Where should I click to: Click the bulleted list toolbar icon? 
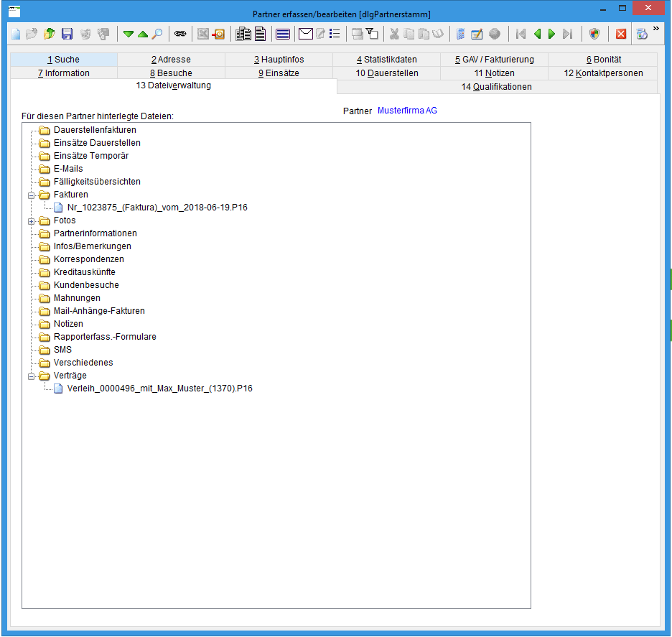335,34
